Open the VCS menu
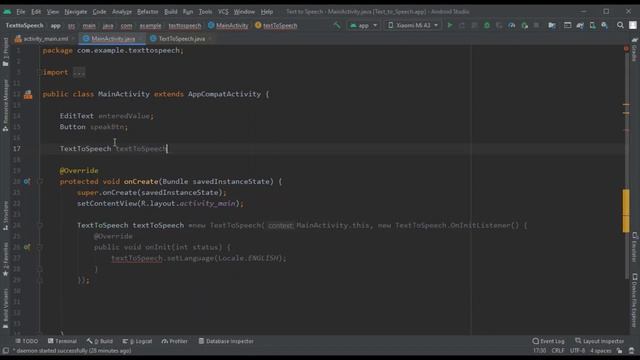640x360 pixels. 223,12
